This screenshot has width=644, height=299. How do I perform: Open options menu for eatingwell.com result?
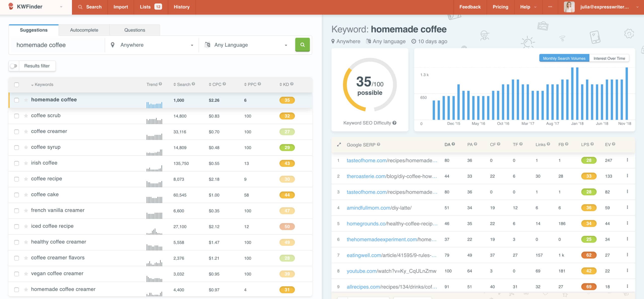click(x=627, y=255)
